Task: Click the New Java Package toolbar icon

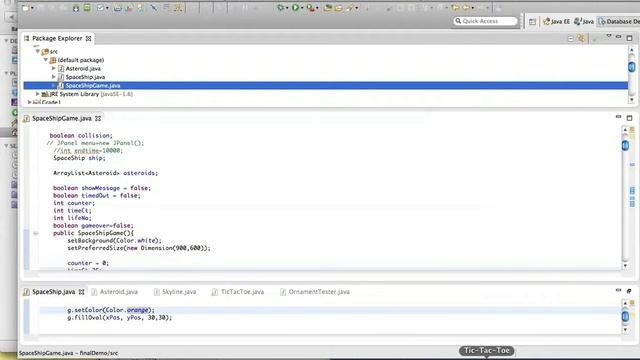Action: pos(328,8)
